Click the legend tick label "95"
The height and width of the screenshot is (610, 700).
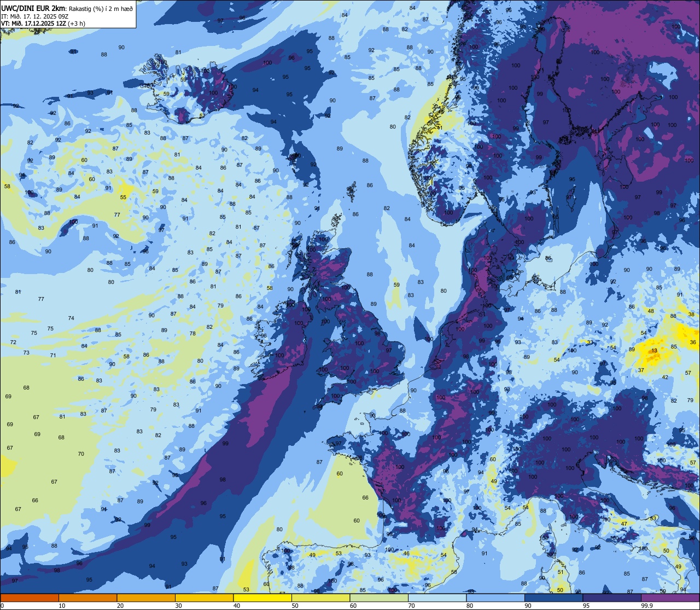[586, 606]
